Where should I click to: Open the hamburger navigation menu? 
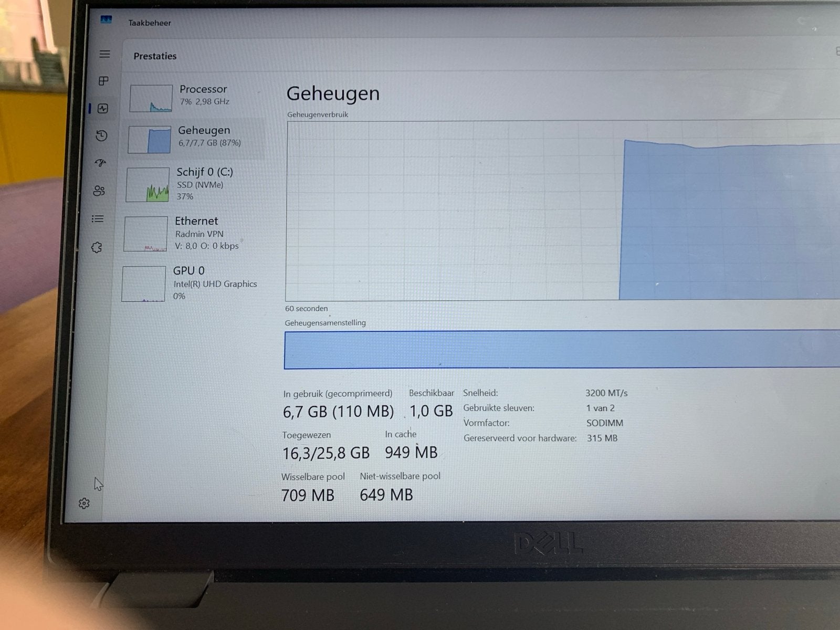(105, 54)
